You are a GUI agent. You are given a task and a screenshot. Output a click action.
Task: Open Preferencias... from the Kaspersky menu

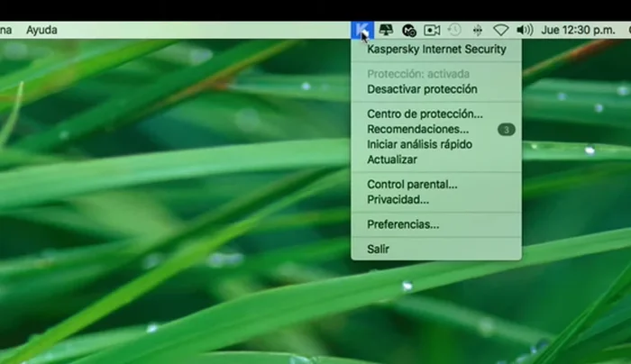coord(403,223)
